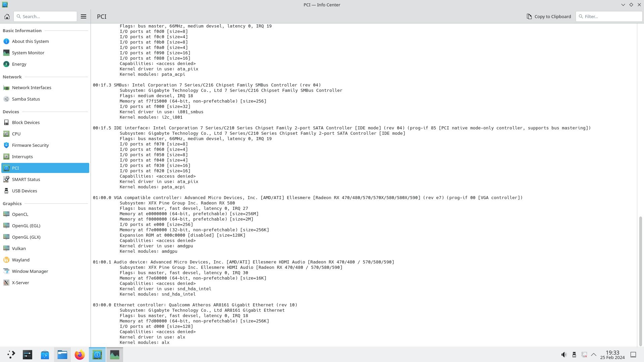Image resolution: width=644 pixels, height=362 pixels.
Task: Open OpenCL graphics section
Action: click(20, 214)
